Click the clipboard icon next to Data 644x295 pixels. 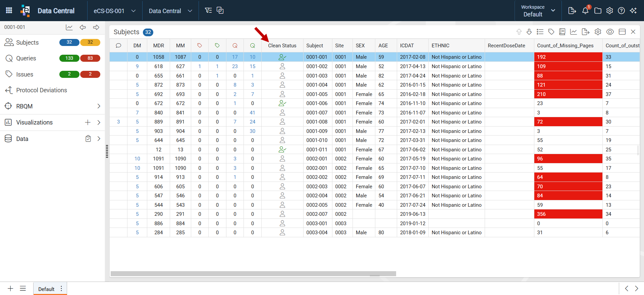pos(88,139)
